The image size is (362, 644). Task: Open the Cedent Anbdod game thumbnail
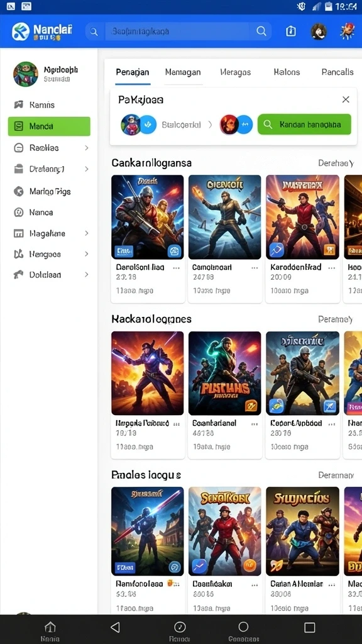click(x=302, y=374)
